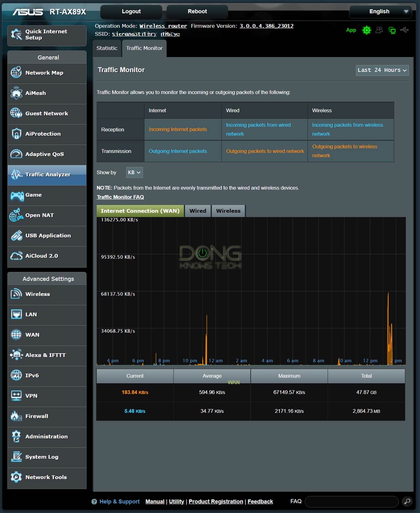Click the USB status icon

point(405,30)
